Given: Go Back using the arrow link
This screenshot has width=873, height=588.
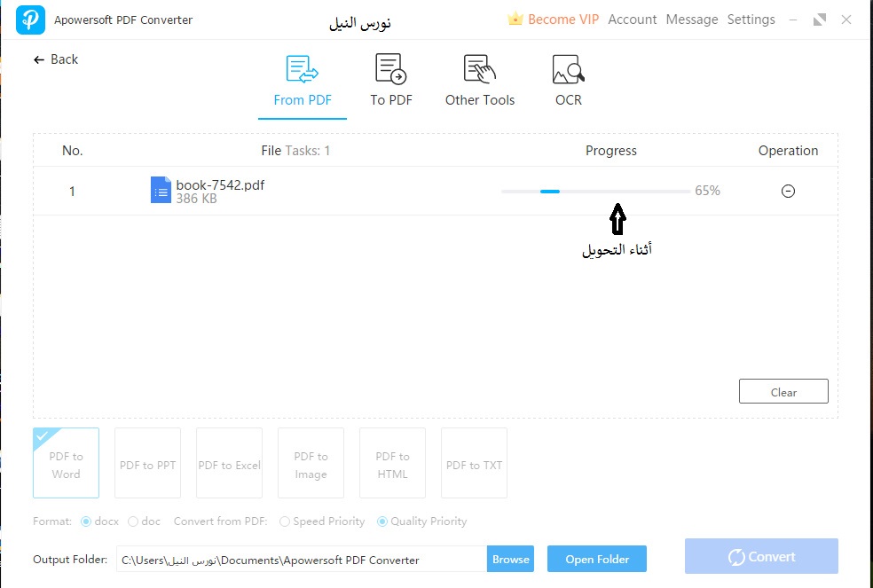Looking at the screenshot, I should 56,59.
